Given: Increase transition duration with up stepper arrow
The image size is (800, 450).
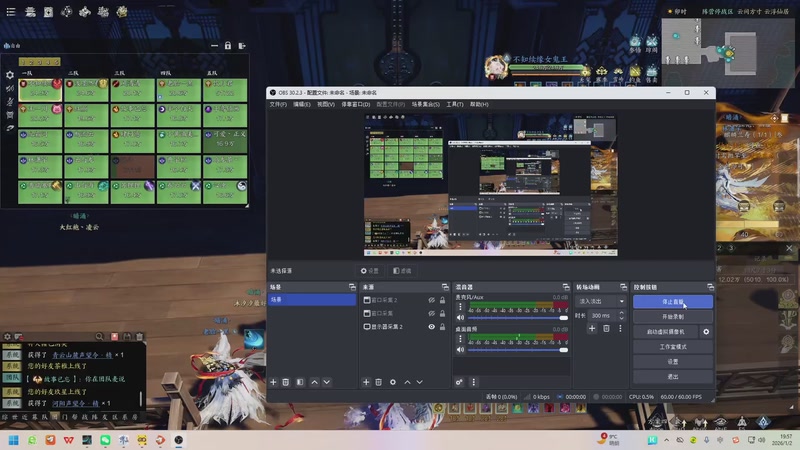Looking at the screenshot, I should [621, 313].
